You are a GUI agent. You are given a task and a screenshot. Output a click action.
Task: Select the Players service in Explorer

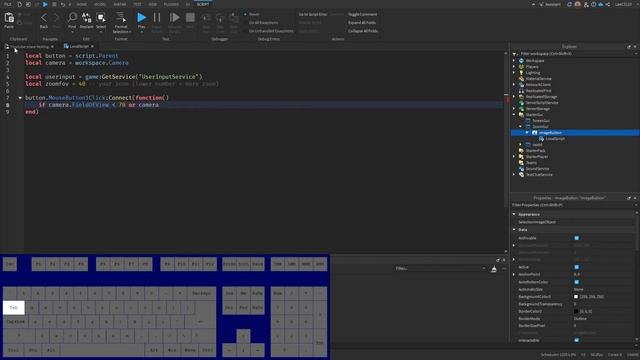tap(532, 67)
